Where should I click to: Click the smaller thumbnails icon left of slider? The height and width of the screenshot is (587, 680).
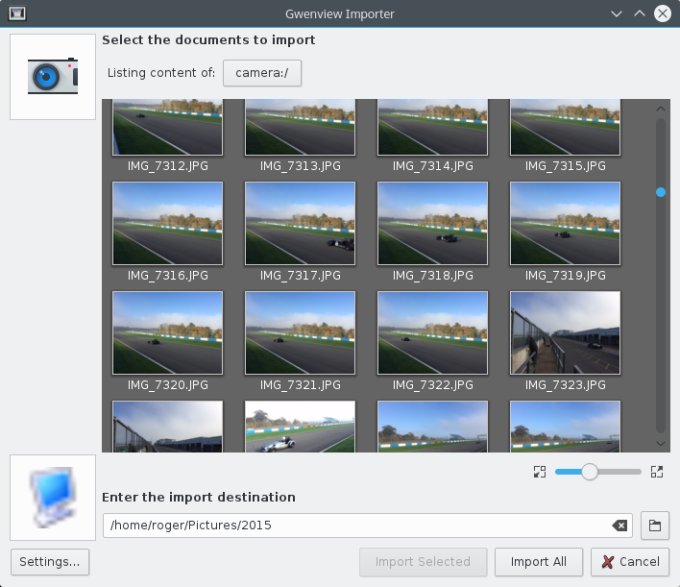pos(540,472)
